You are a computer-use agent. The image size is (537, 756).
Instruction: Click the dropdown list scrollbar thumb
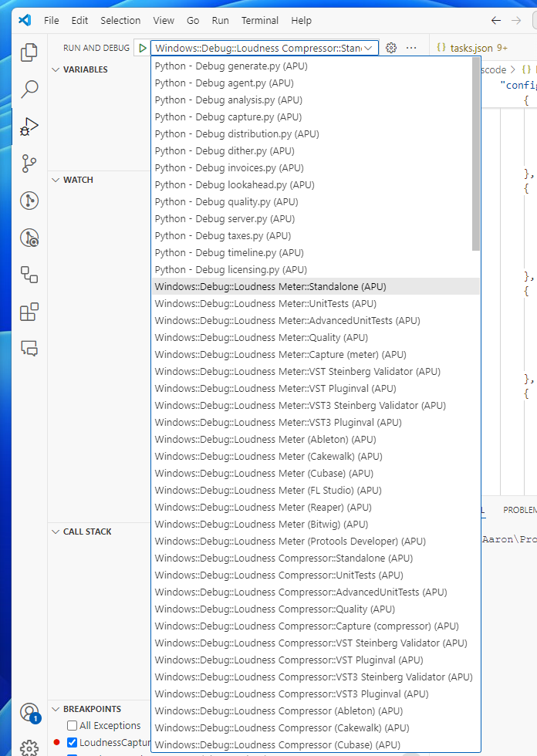click(476, 154)
